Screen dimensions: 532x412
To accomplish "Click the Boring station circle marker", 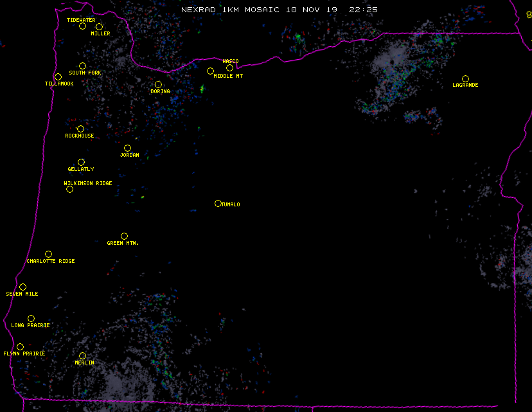I will tap(158, 84).
